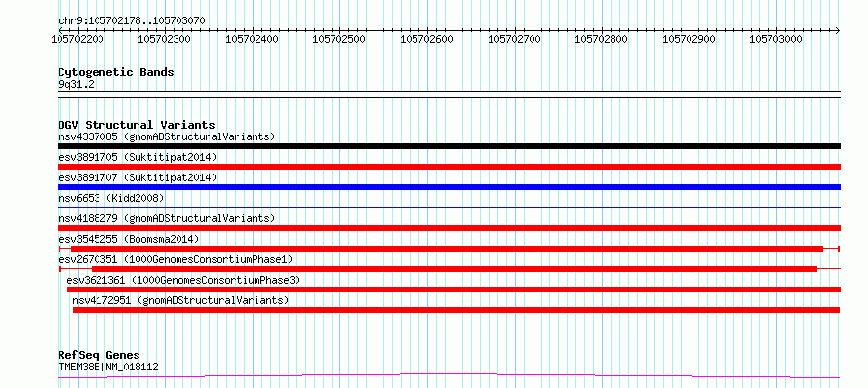Click ruler position 105703000

(775, 39)
